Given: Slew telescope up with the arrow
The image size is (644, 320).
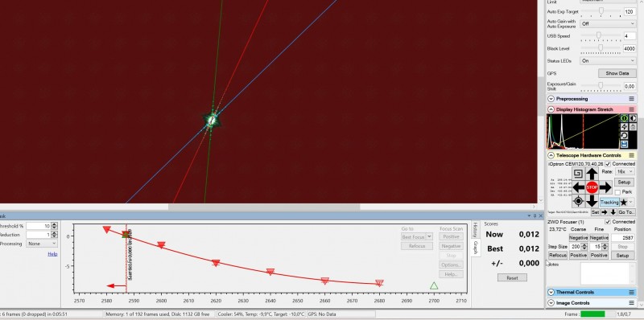Looking at the screenshot, I should (x=592, y=174).
